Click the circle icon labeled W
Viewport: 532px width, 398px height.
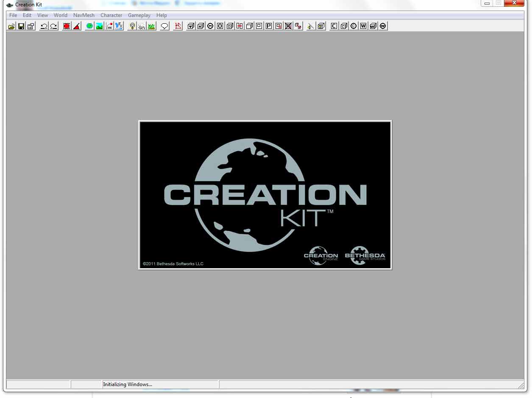[383, 26]
